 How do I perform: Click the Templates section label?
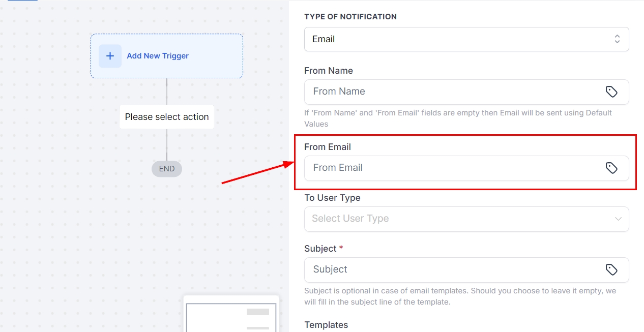pyautogui.click(x=326, y=325)
